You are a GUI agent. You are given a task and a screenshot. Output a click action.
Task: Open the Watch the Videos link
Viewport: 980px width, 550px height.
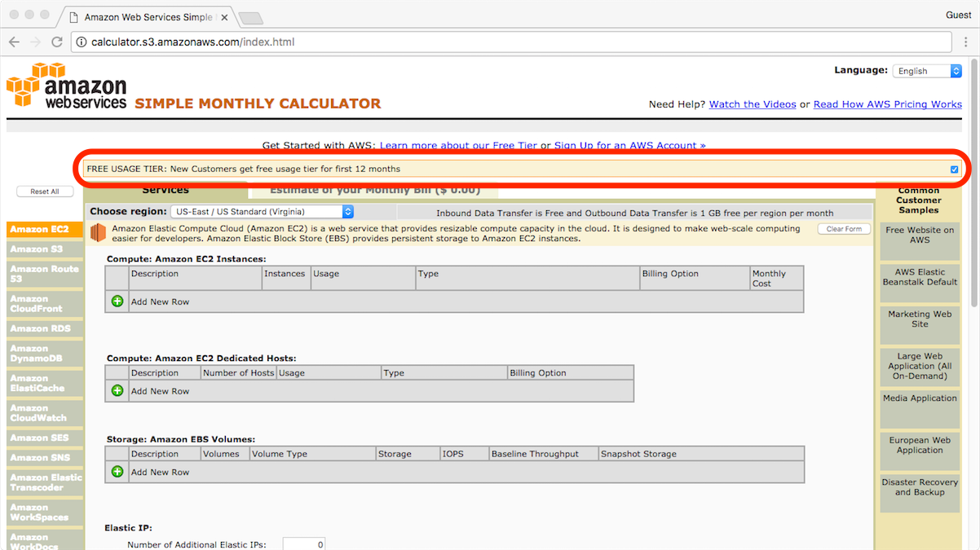(753, 104)
